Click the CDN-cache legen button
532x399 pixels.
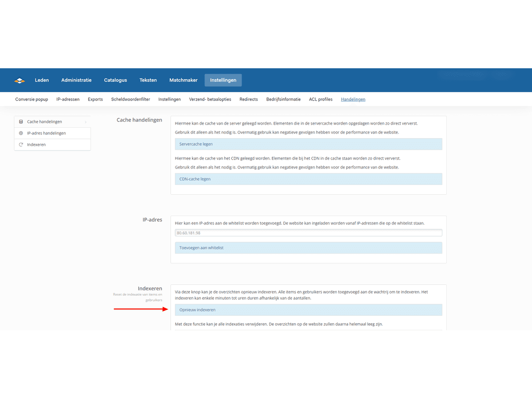point(308,179)
